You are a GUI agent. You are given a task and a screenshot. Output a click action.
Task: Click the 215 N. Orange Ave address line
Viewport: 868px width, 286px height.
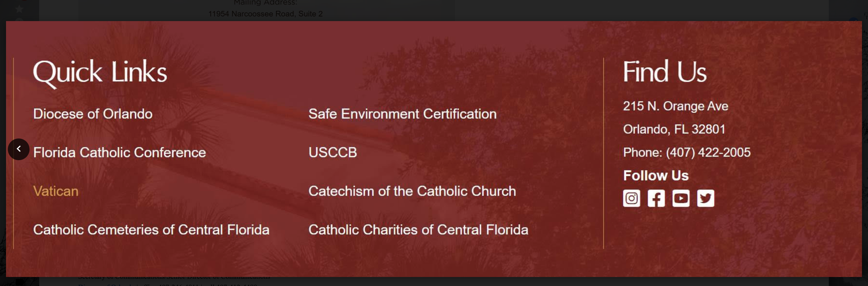675,106
